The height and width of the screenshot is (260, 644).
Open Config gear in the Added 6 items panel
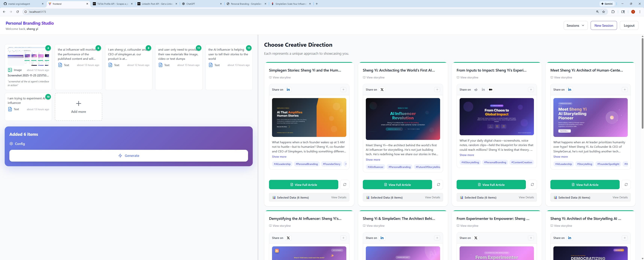click(11, 144)
